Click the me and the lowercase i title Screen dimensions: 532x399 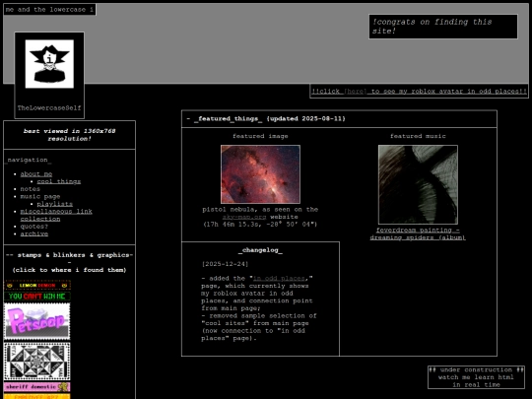[49, 10]
